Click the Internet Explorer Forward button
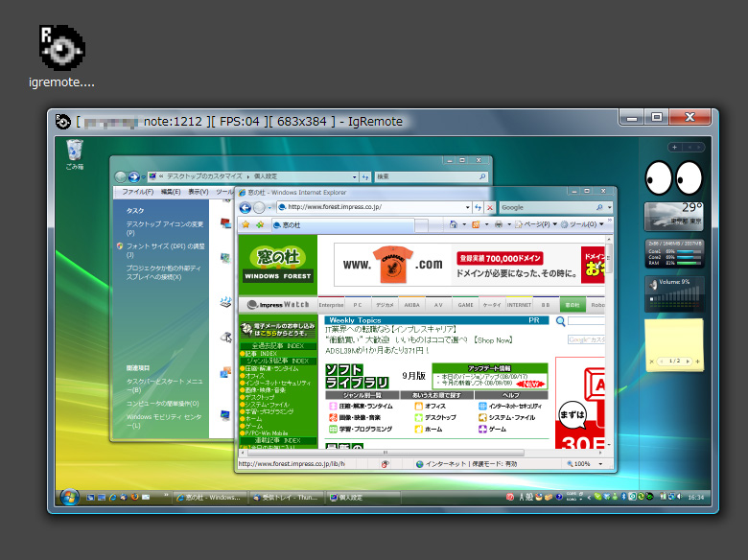748x560 pixels. pyautogui.click(x=259, y=207)
